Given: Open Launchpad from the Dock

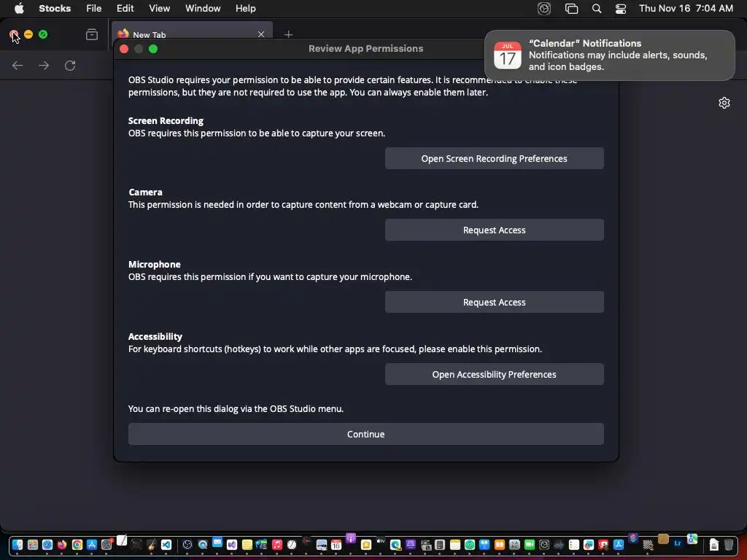Looking at the screenshot, I should click(32, 545).
